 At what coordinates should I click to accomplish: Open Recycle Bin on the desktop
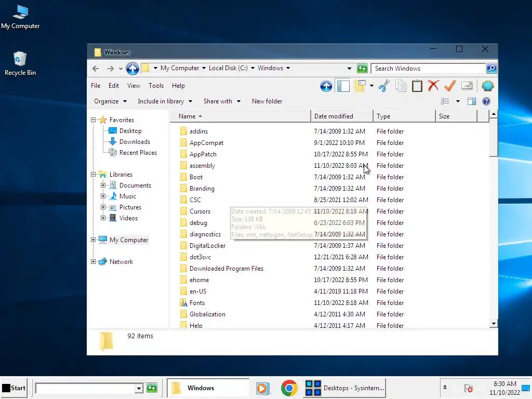coord(20,63)
